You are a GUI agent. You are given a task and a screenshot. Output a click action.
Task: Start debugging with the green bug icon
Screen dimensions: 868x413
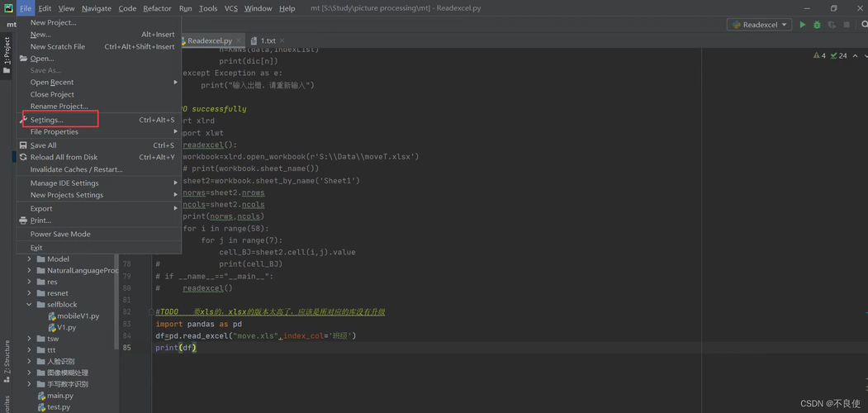pyautogui.click(x=817, y=24)
